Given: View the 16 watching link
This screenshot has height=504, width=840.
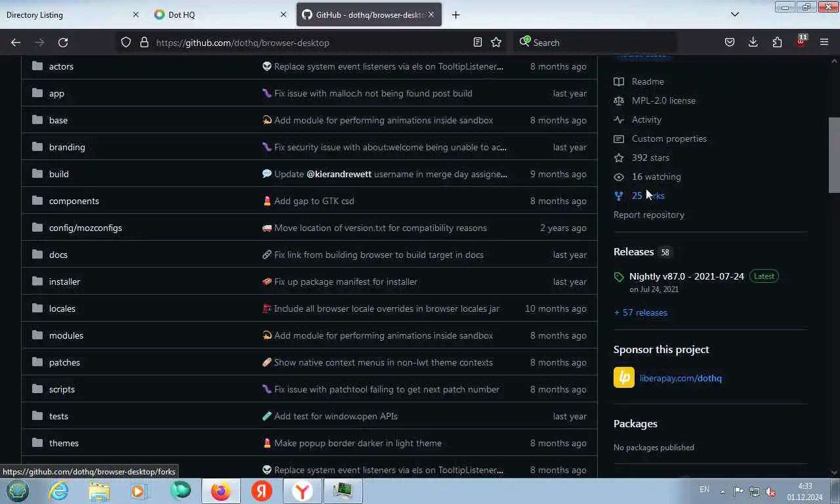Looking at the screenshot, I should [x=647, y=177].
